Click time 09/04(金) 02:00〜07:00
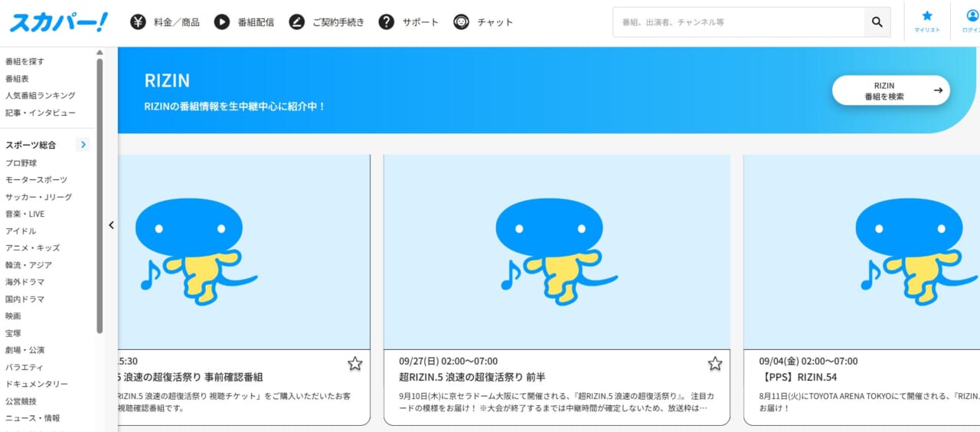The image size is (980, 432). [x=808, y=361]
